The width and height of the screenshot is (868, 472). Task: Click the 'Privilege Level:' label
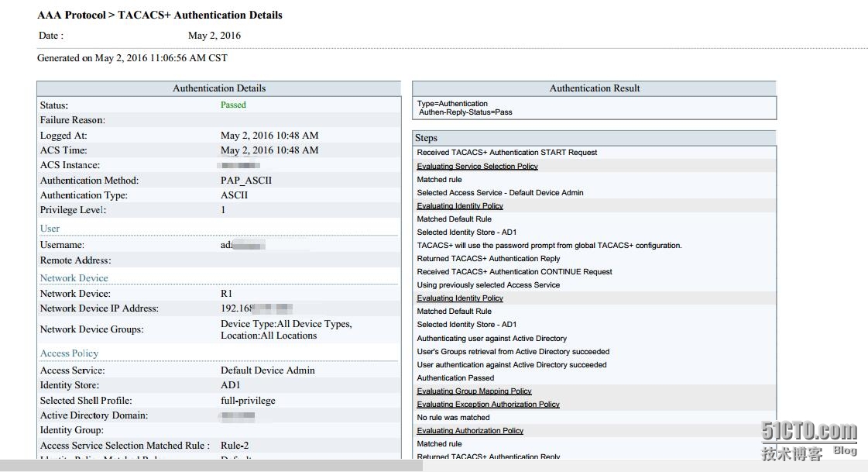(x=73, y=210)
